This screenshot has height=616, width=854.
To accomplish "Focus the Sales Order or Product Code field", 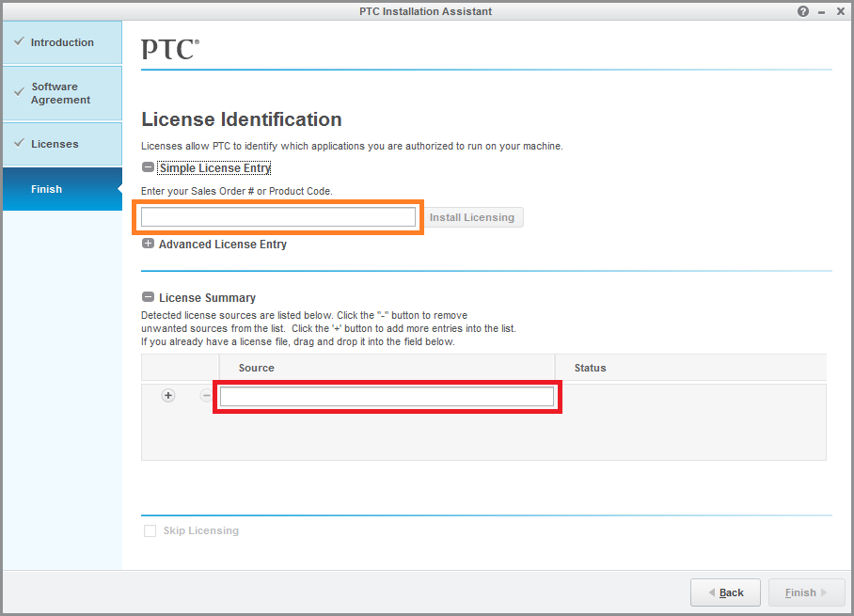I will click(x=278, y=216).
